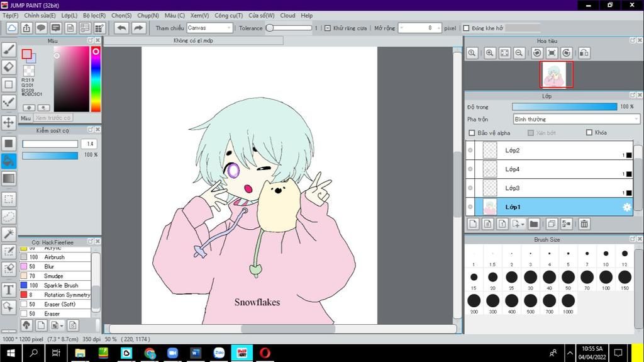Select the Eraser (Soft) brush

pyautogui.click(x=55, y=305)
